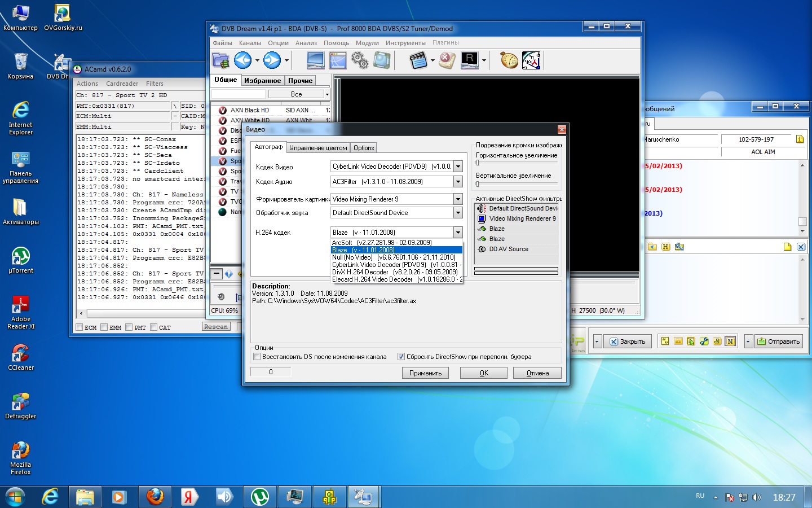
Task: Open the Каналы menu
Action: (250, 43)
